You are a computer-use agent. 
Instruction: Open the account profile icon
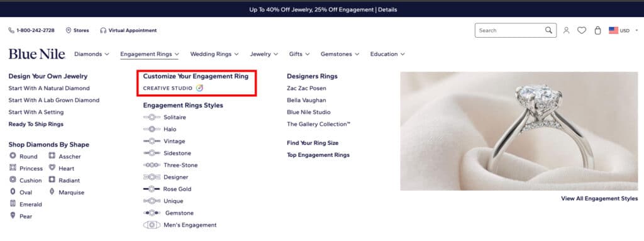coord(567,30)
